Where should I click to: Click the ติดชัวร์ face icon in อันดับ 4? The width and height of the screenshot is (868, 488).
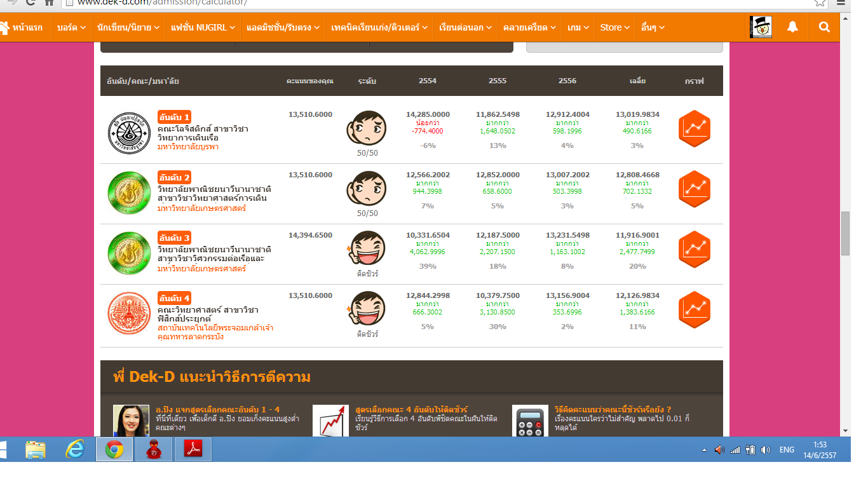(x=367, y=309)
